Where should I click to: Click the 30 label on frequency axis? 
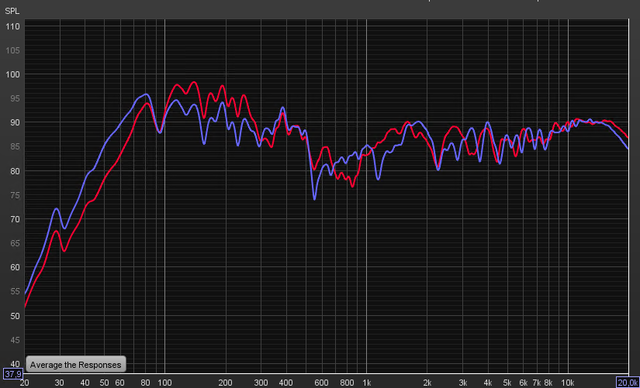[x=60, y=383]
